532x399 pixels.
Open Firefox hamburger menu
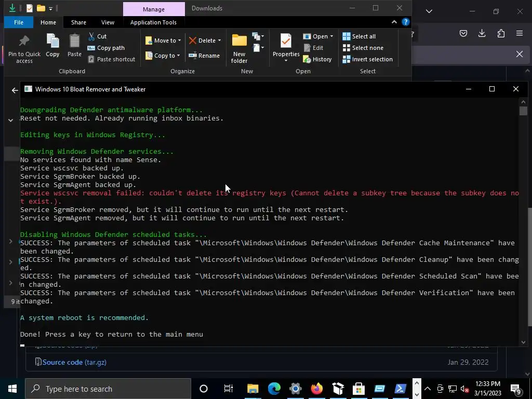point(520,33)
